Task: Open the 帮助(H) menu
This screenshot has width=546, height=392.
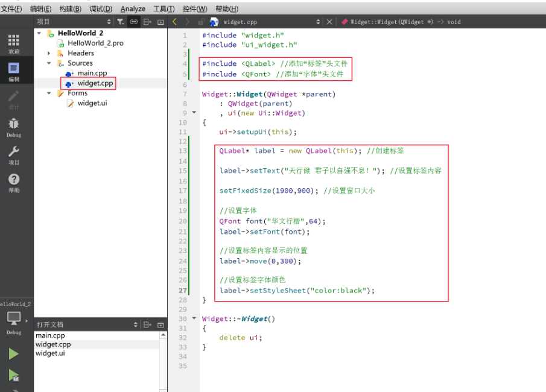Action: pos(227,8)
